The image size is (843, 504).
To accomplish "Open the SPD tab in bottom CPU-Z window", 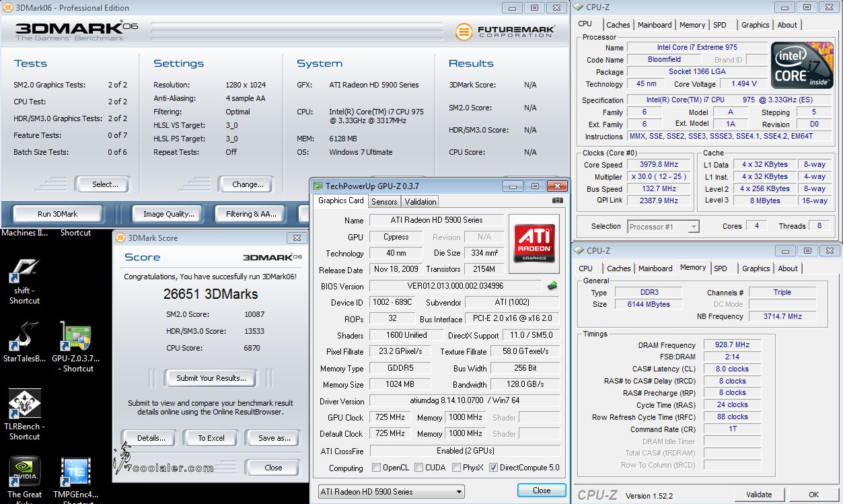I will pyautogui.click(x=721, y=268).
